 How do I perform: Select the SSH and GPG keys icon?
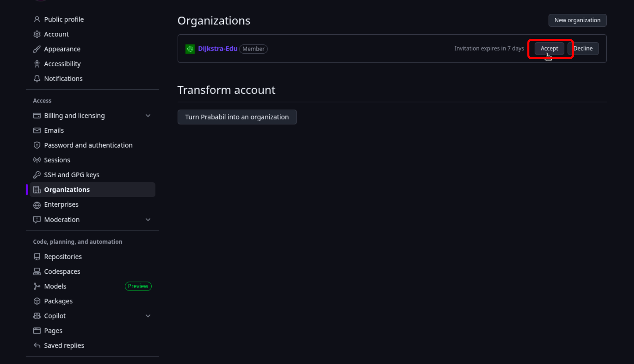pyautogui.click(x=37, y=175)
